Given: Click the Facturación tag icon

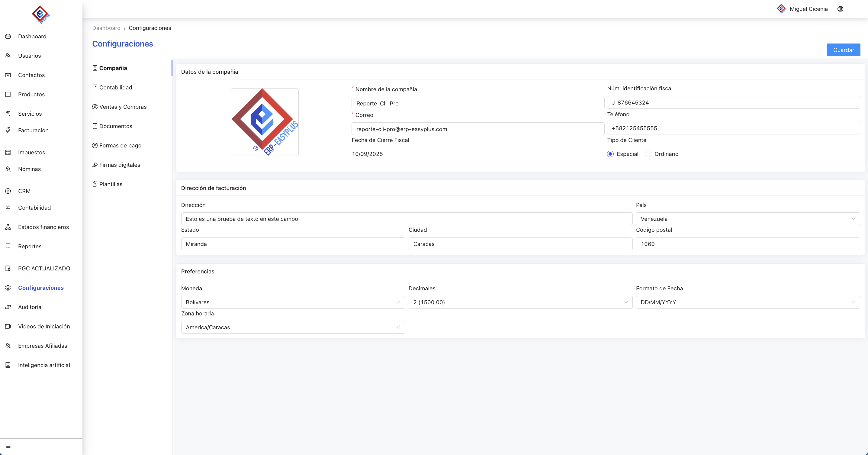Looking at the screenshot, I should coord(8,130).
